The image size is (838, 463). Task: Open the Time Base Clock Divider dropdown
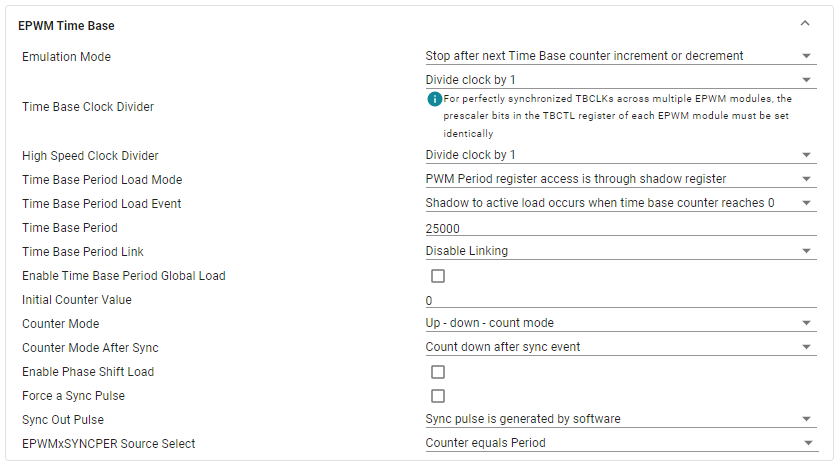(x=620, y=80)
